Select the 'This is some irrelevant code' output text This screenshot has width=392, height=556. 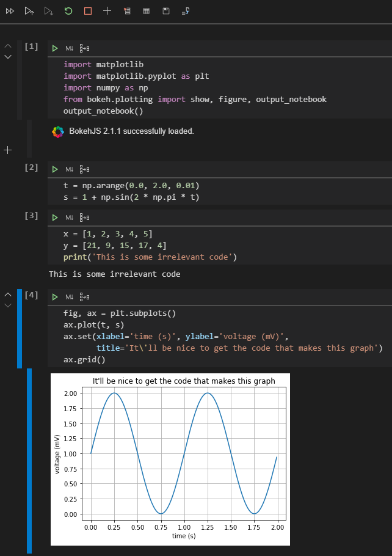(x=114, y=274)
